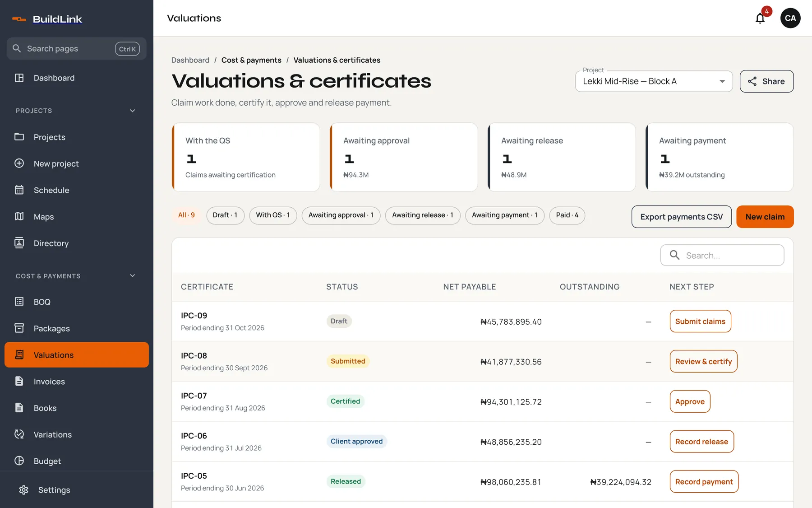Image resolution: width=812 pixels, height=508 pixels.
Task: Open certificate IPC-09 row title
Action: point(194,316)
